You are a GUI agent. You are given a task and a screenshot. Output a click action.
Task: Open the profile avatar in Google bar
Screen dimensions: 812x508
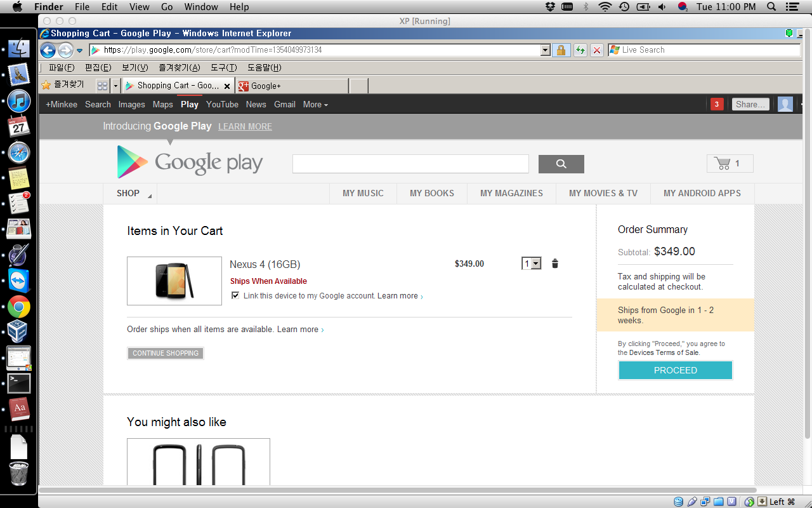tap(785, 104)
